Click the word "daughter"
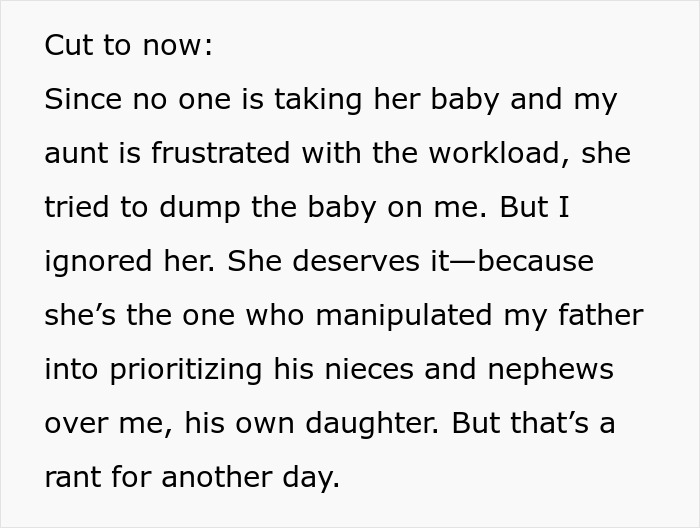The width and height of the screenshot is (700, 528). [366, 424]
